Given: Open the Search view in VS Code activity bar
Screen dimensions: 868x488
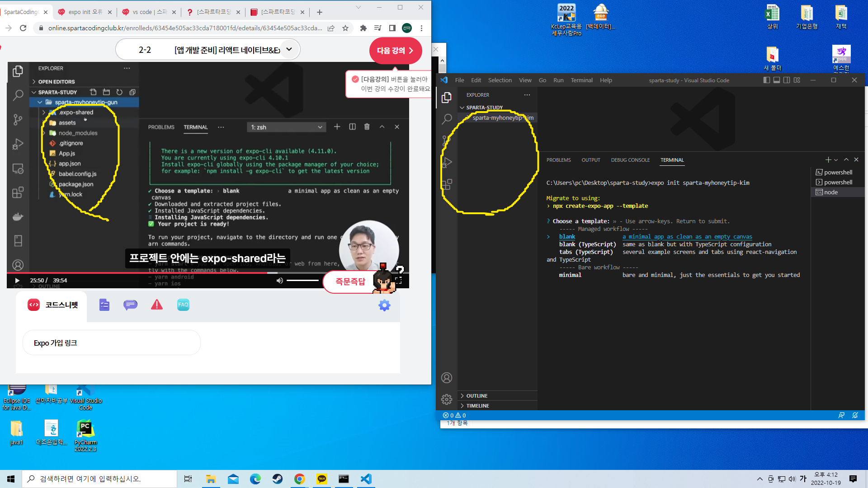Looking at the screenshot, I should (x=447, y=119).
